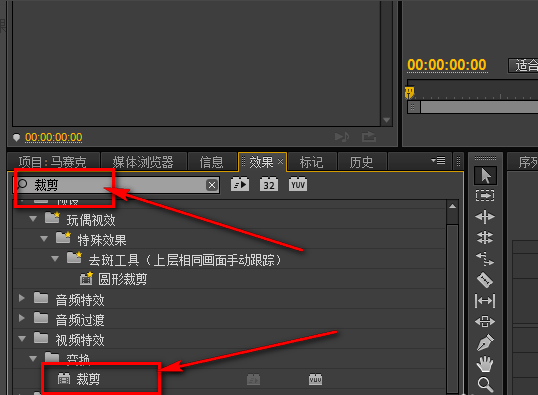Collapse the 玩偶视效 folder
The height and width of the screenshot is (395, 538).
pyautogui.click(x=33, y=219)
